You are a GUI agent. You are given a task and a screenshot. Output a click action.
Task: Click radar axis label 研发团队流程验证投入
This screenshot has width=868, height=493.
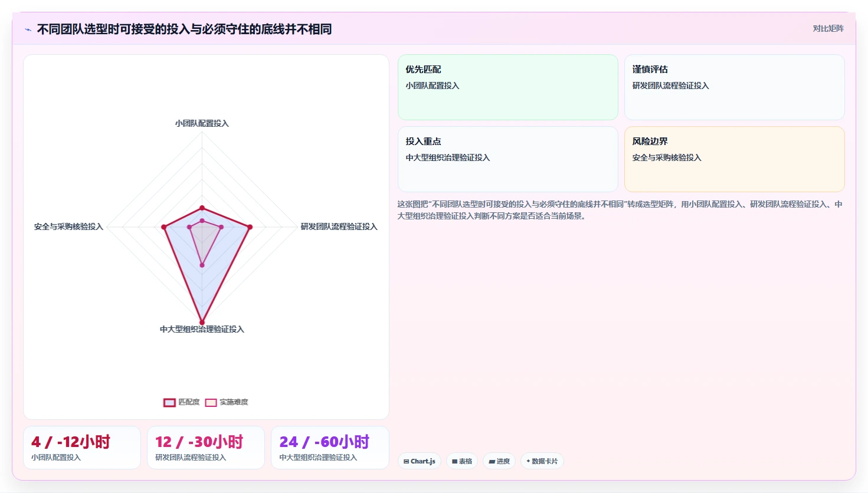pos(339,226)
